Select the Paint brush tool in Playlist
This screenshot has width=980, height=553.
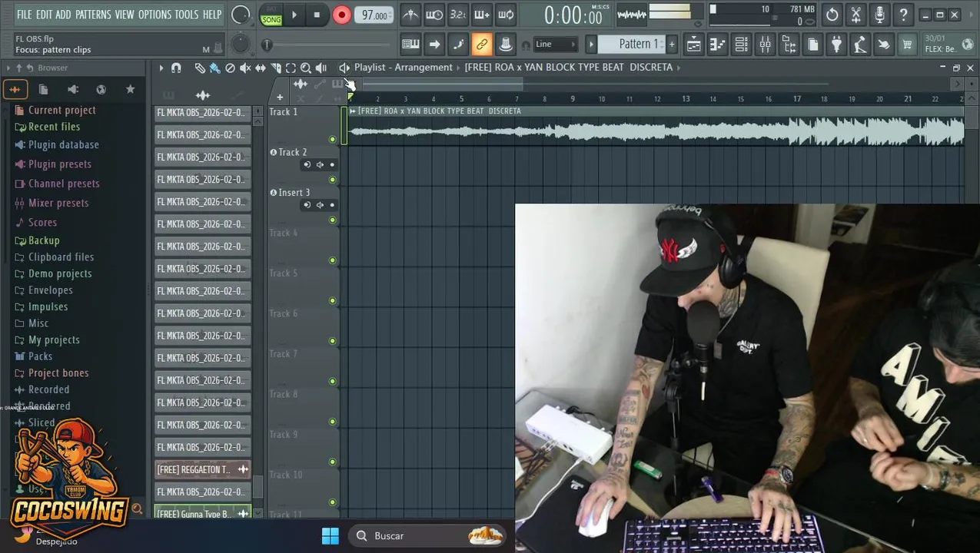(215, 68)
